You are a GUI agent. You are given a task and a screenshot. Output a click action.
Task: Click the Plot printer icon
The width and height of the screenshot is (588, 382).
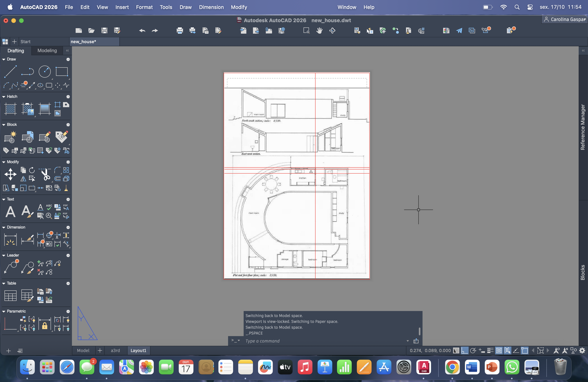click(x=180, y=31)
